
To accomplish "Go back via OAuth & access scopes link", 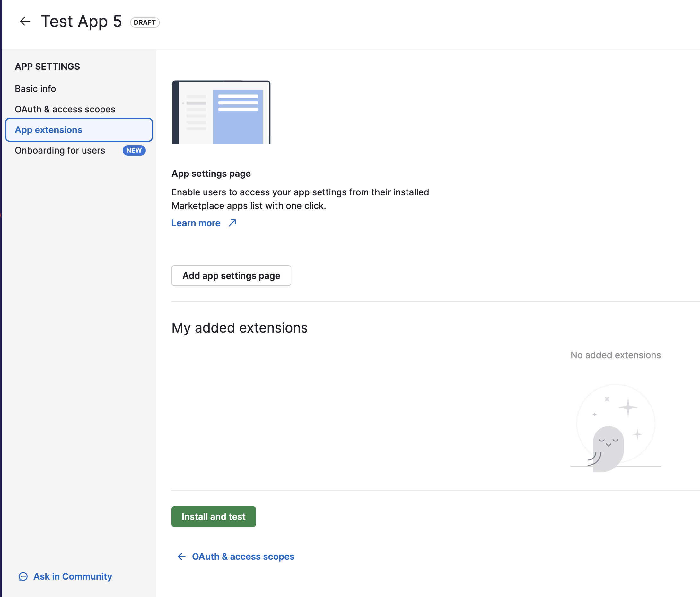I will 243,557.
